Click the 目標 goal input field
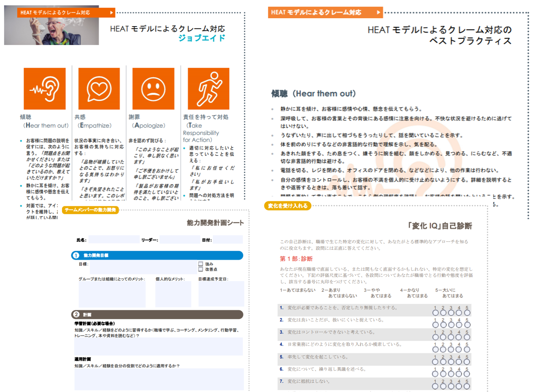This screenshot has height=392, width=538. (143, 267)
